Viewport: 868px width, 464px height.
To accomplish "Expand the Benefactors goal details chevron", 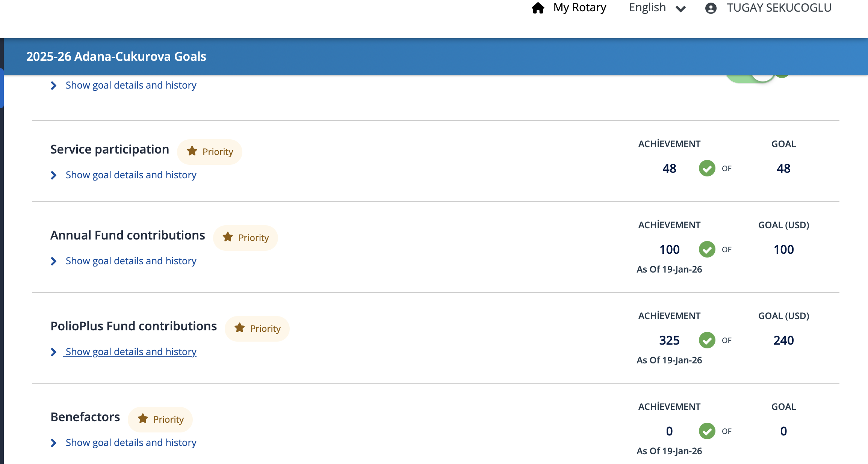I will [x=54, y=443].
